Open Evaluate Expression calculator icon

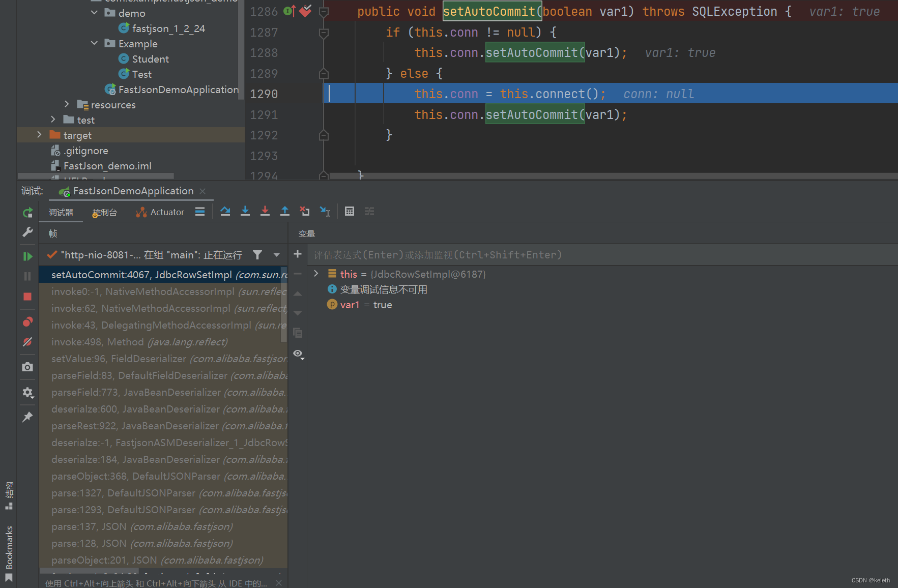pos(350,211)
